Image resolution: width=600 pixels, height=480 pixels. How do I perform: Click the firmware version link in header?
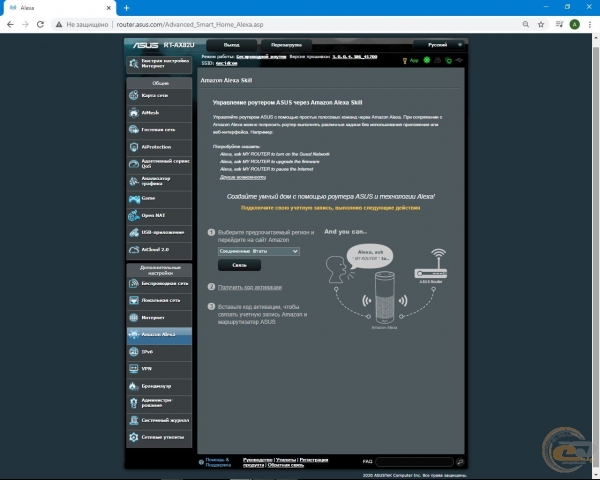[355, 57]
